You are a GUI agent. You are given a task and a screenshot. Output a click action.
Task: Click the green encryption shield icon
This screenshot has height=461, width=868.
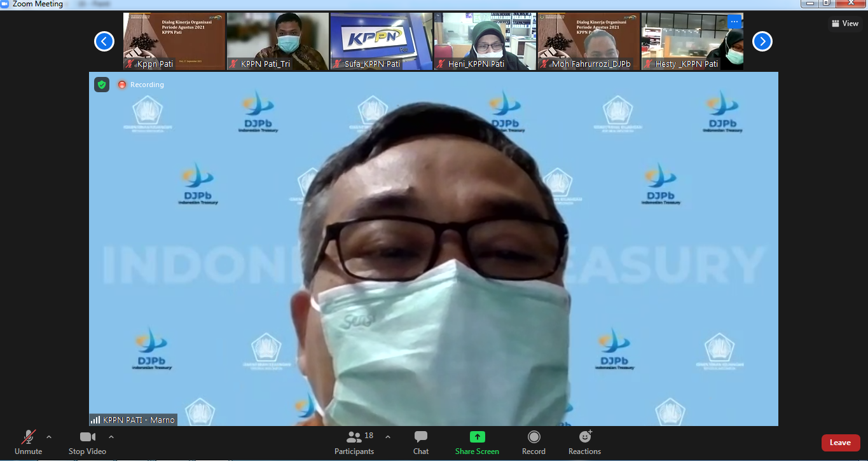click(102, 85)
